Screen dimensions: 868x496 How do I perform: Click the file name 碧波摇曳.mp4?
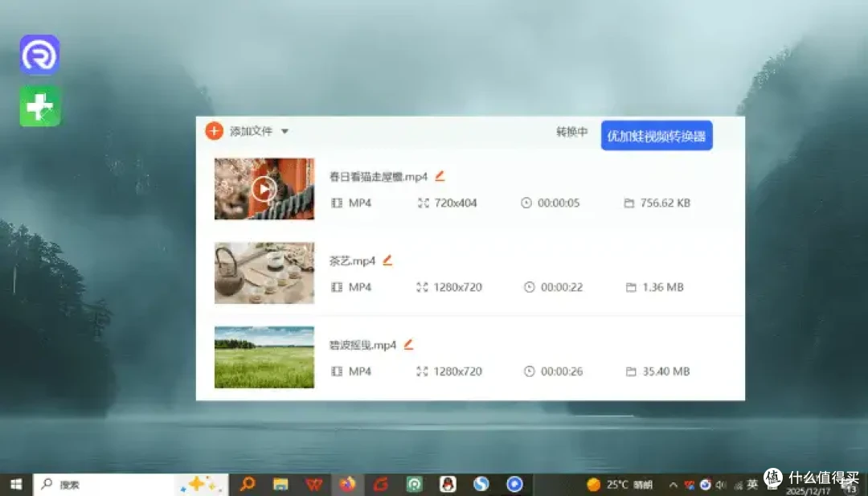363,345
